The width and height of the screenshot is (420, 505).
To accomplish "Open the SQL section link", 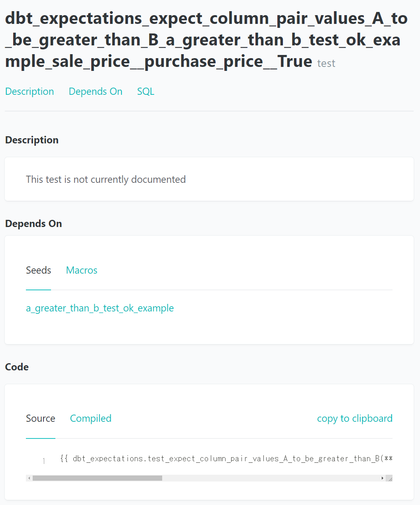I will (x=145, y=92).
